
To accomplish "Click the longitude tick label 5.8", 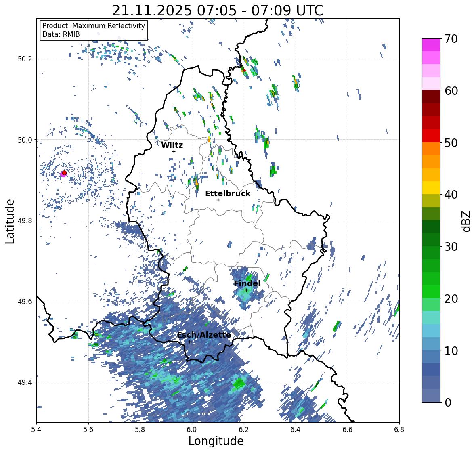I will (x=140, y=430).
